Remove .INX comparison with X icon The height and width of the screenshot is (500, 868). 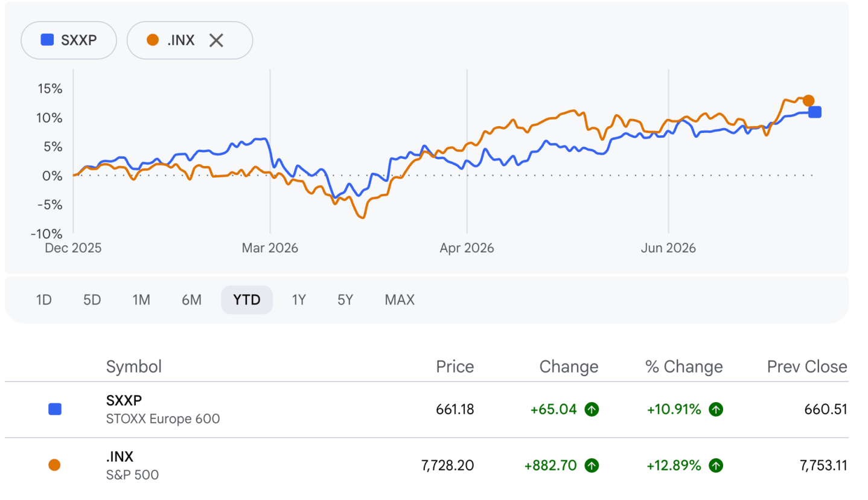pos(216,40)
